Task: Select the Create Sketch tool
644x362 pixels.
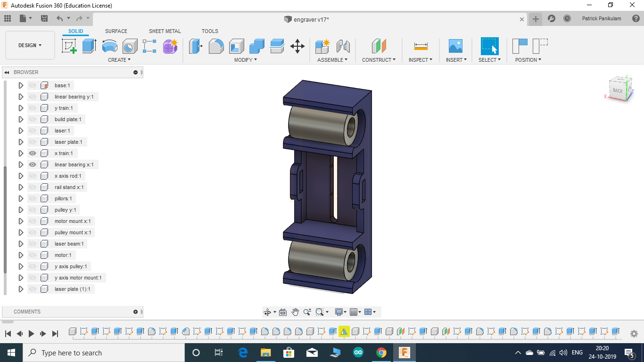Action: (x=69, y=46)
